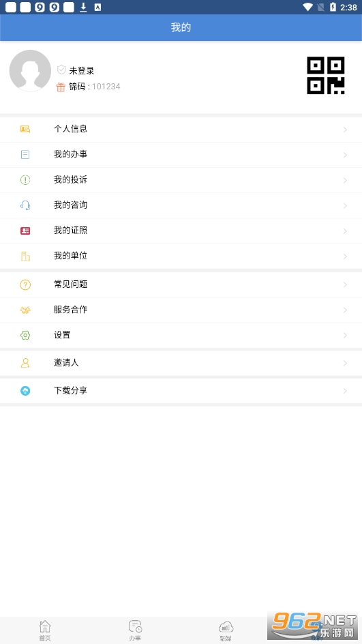Tap the gray profile avatar
This screenshot has height=644, width=362.
(x=30, y=71)
